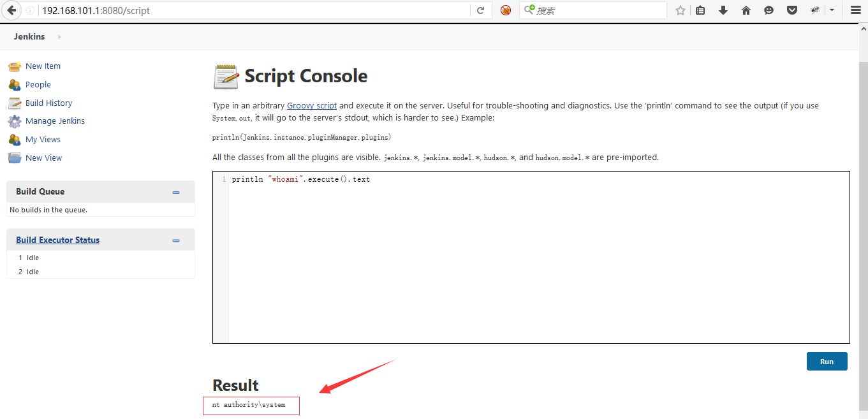Screen dimensions: 868x419
Task: Save page to Pocket icon
Action: coord(792,10)
